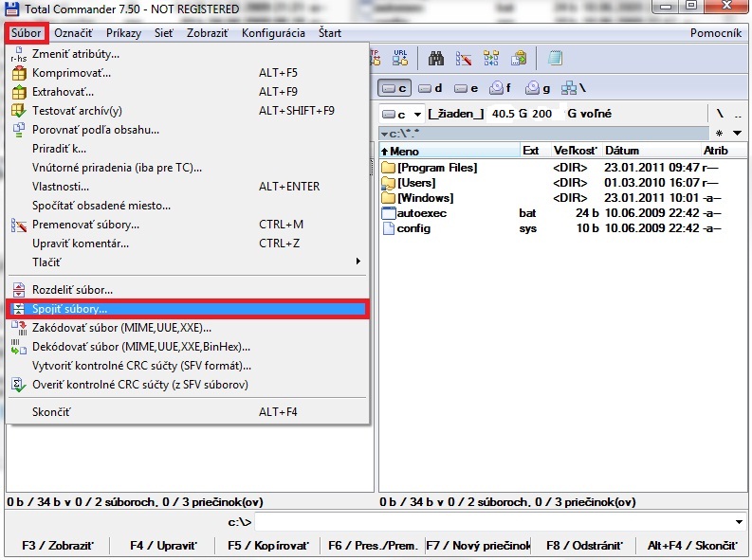Image resolution: width=752 pixels, height=560 pixels.
Task: Click the copy names toolbar icon
Action: [x=519, y=59]
